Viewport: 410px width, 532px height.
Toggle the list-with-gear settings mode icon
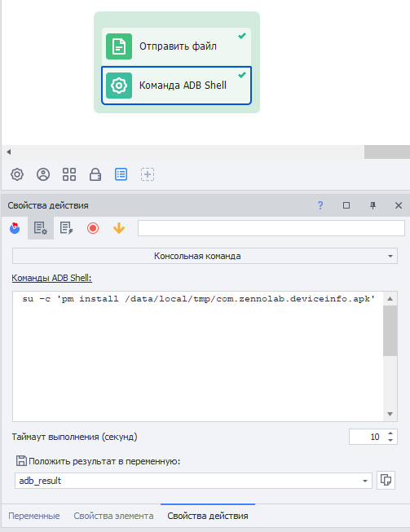(41, 228)
